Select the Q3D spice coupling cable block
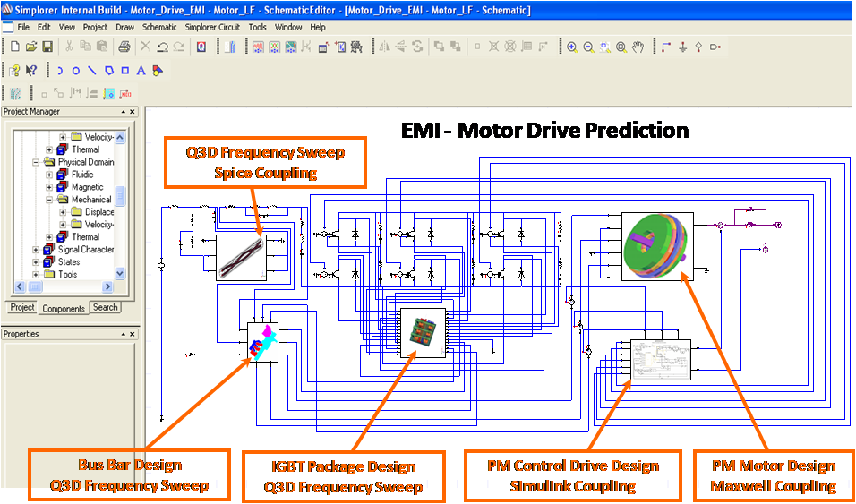 click(x=241, y=258)
